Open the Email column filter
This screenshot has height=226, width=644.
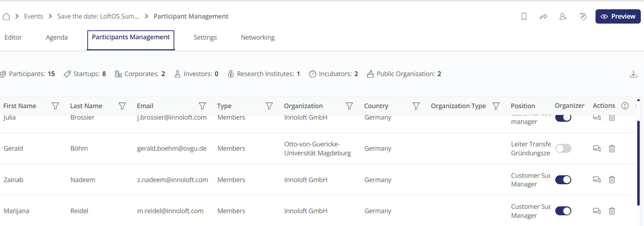pos(202,106)
